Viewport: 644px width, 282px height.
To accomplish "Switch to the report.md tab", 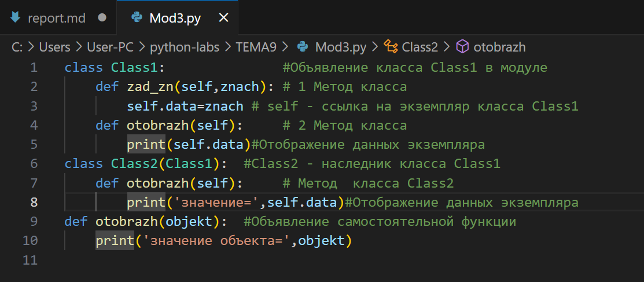I will [x=57, y=18].
